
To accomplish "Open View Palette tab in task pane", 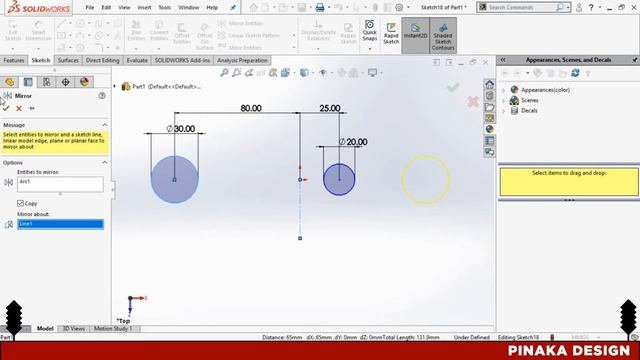I will 489,118.
